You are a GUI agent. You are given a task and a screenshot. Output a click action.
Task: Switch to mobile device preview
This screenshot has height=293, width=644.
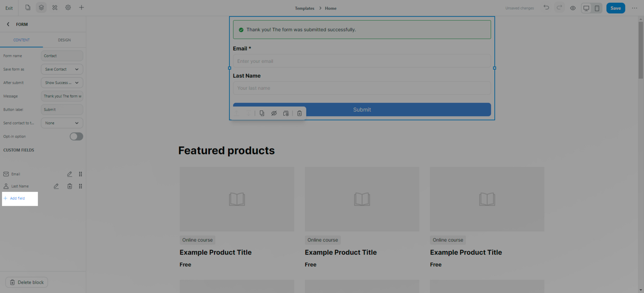[597, 8]
